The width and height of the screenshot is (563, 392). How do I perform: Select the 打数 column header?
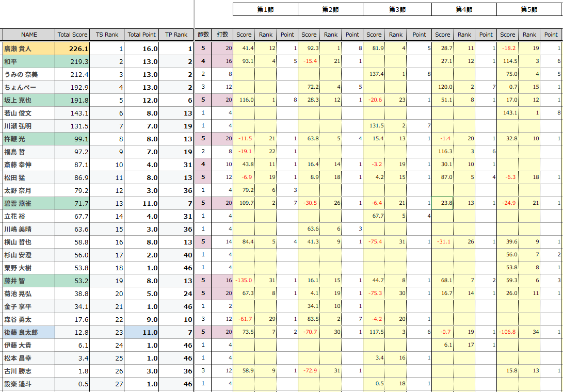tap(222, 35)
